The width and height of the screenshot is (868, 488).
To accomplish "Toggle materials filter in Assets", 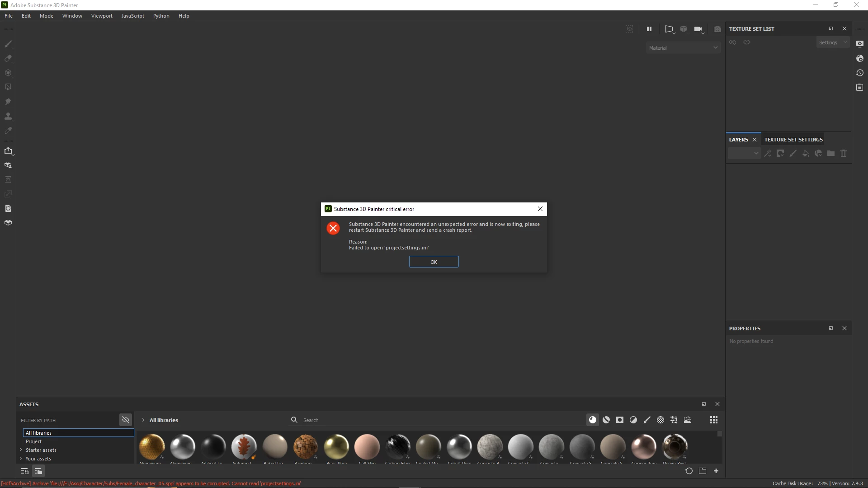I will coord(593,420).
